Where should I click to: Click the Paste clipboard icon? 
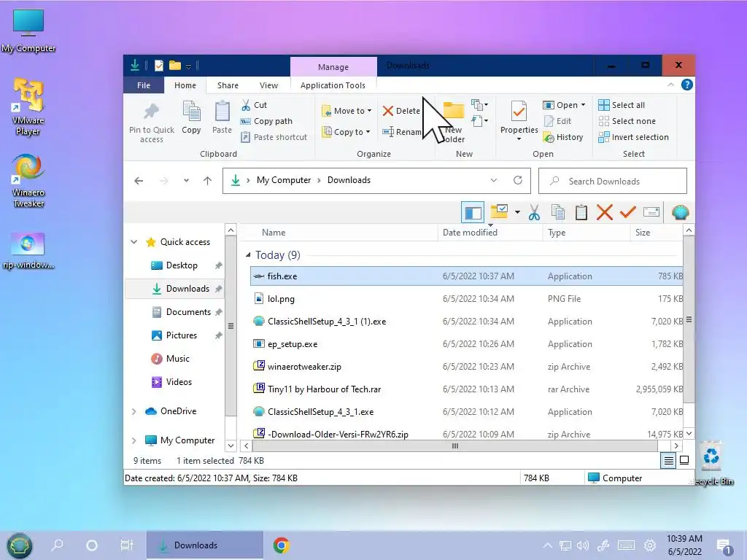tap(222, 112)
